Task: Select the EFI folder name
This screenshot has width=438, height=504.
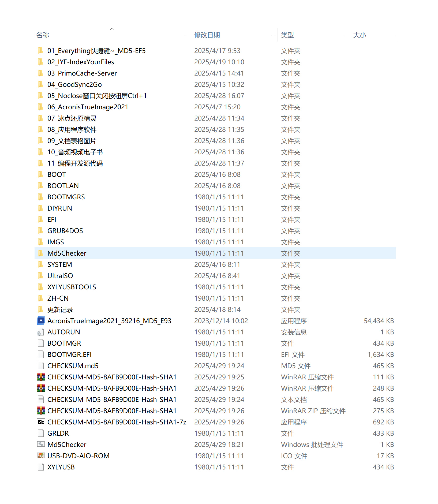Action: (x=52, y=219)
